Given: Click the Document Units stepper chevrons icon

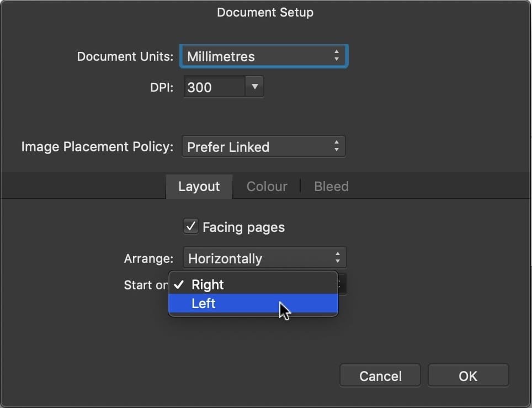Looking at the screenshot, I should point(337,56).
